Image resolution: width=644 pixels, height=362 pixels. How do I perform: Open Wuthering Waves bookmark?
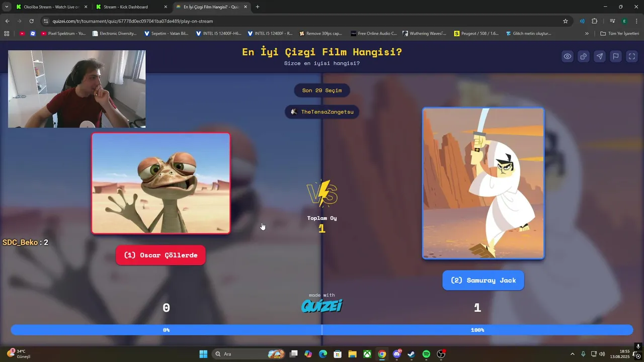pyautogui.click(x=424, y=34)
